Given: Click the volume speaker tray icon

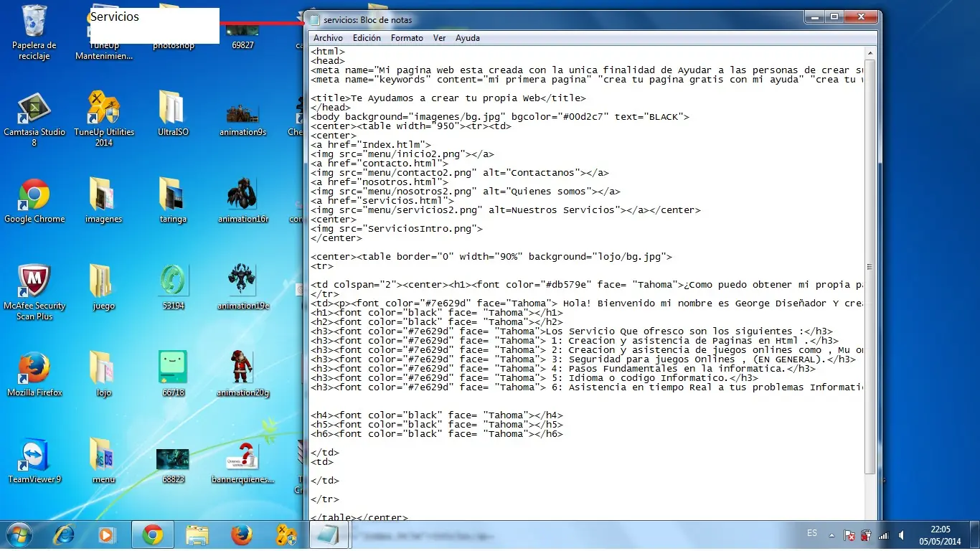Looking at the screenshot, I should (901, 535).
